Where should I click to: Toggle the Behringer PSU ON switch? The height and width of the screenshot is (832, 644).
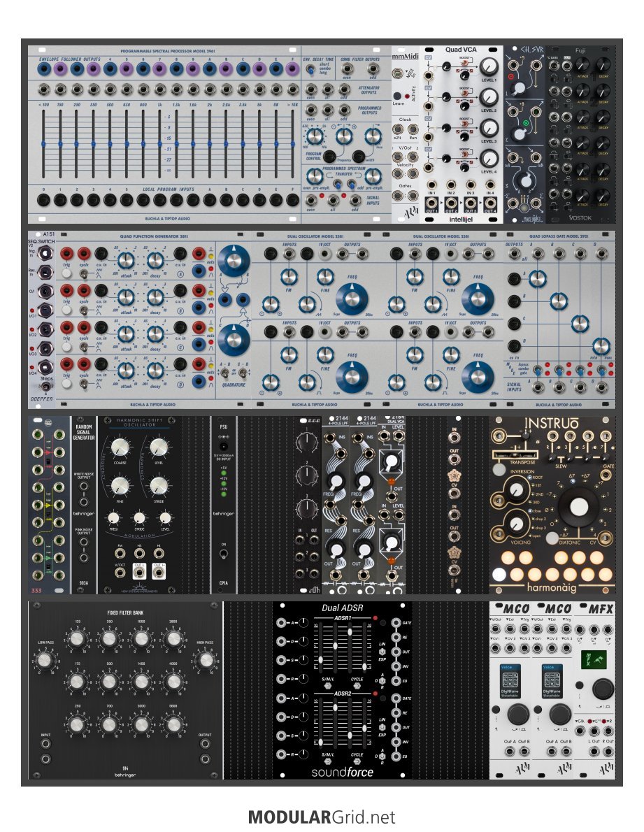pyautogui.click(x=223, y=554)
